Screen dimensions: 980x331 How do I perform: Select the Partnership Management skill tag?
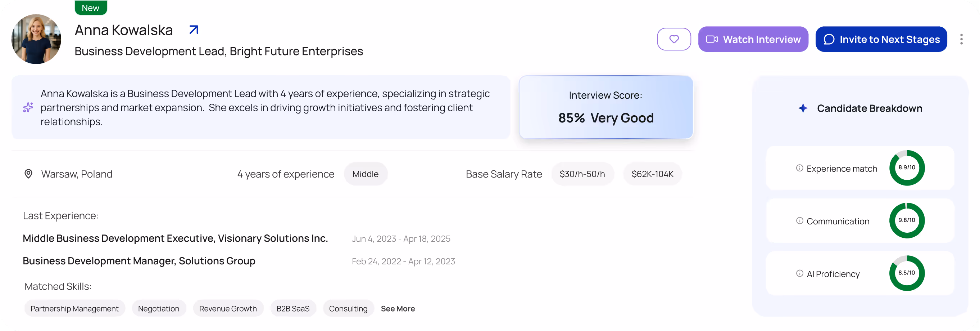74,309
